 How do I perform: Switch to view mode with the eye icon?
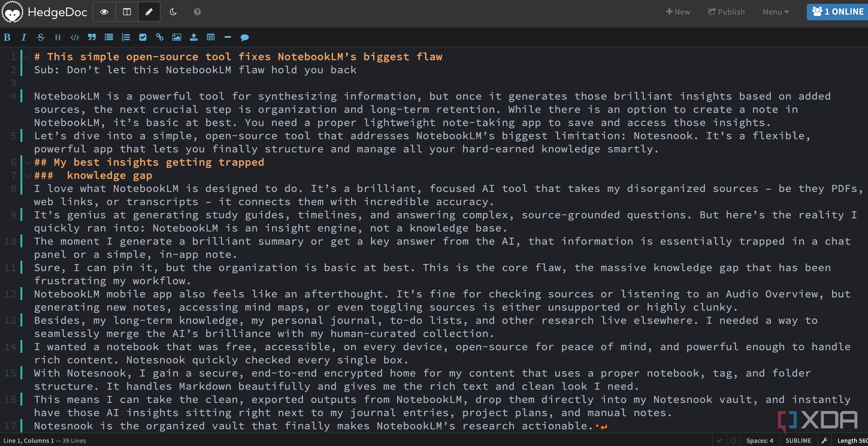tap(104, 12)
